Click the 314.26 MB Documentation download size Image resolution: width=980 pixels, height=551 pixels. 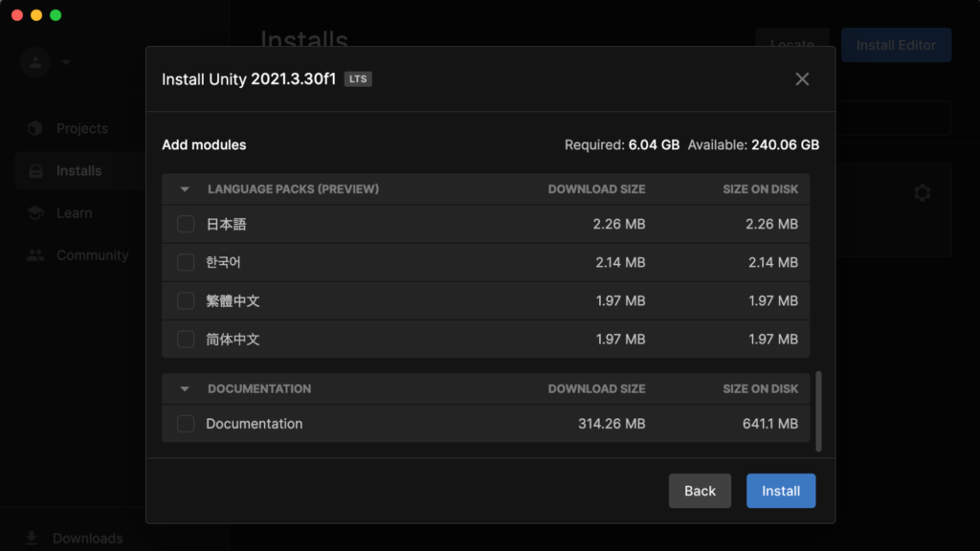pyautogui.click(x=612, y=424)
